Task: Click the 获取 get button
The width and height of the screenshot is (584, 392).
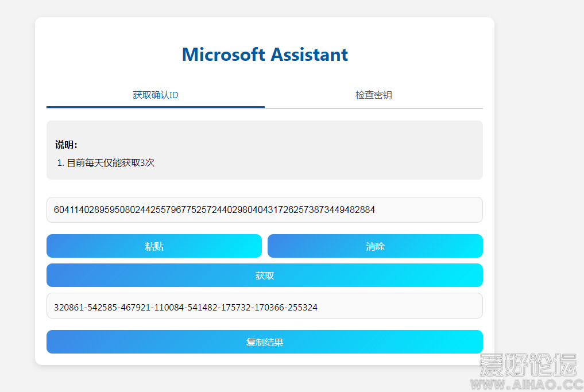Action: pos(265,275)
